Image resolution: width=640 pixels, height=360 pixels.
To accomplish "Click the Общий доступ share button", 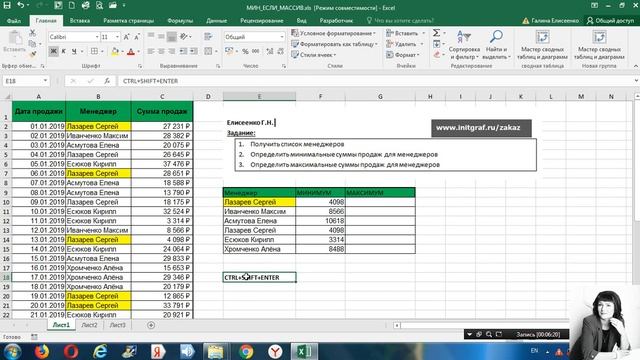I will (610, 20).
